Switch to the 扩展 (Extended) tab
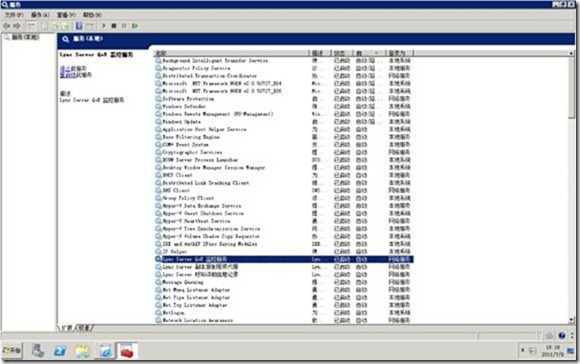This screenshot has width=580, height=364. pos(67,328)
